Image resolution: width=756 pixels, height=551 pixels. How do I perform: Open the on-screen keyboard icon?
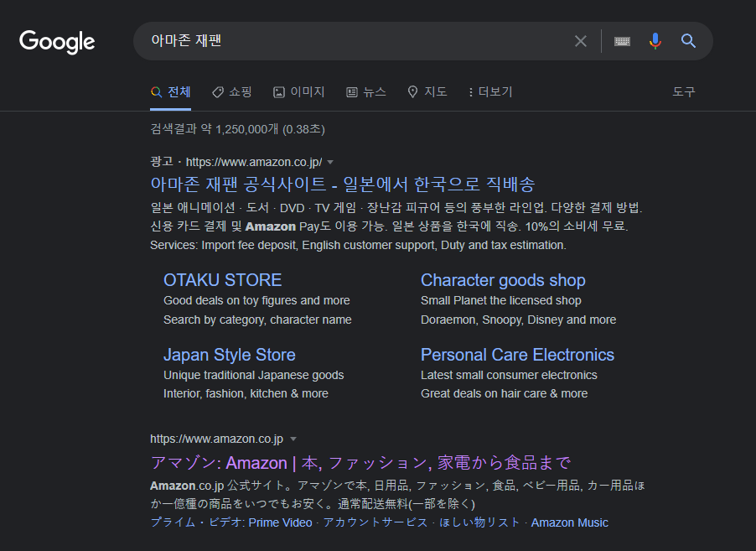(622, 41)
